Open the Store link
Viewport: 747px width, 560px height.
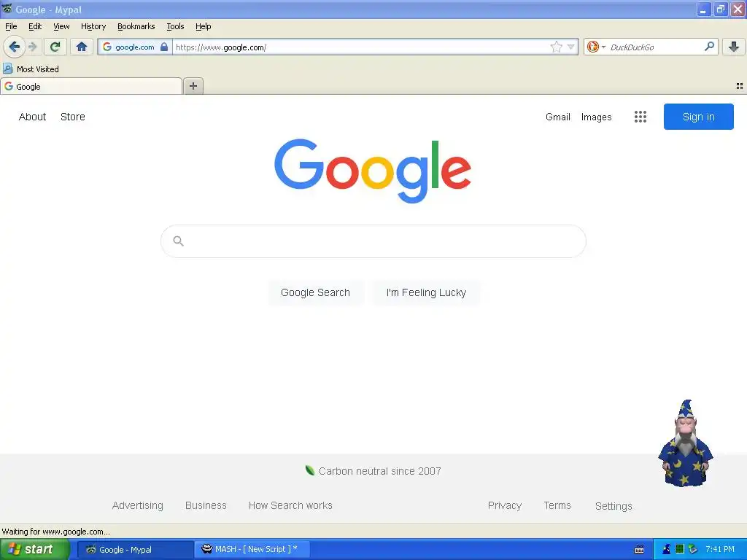[x=73, y=117]
